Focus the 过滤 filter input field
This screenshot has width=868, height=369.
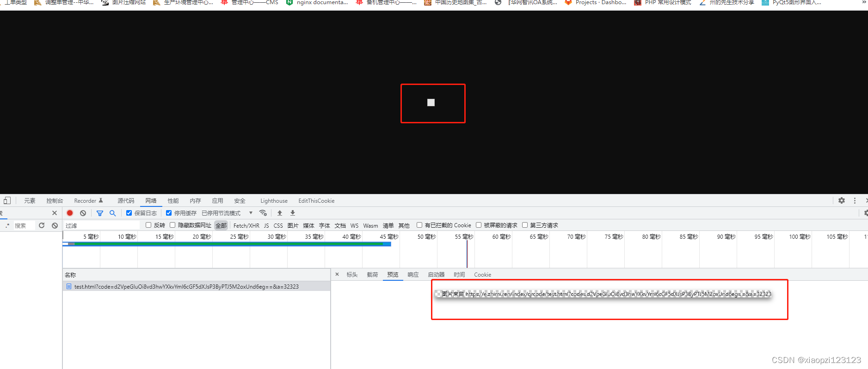(102, 225)
